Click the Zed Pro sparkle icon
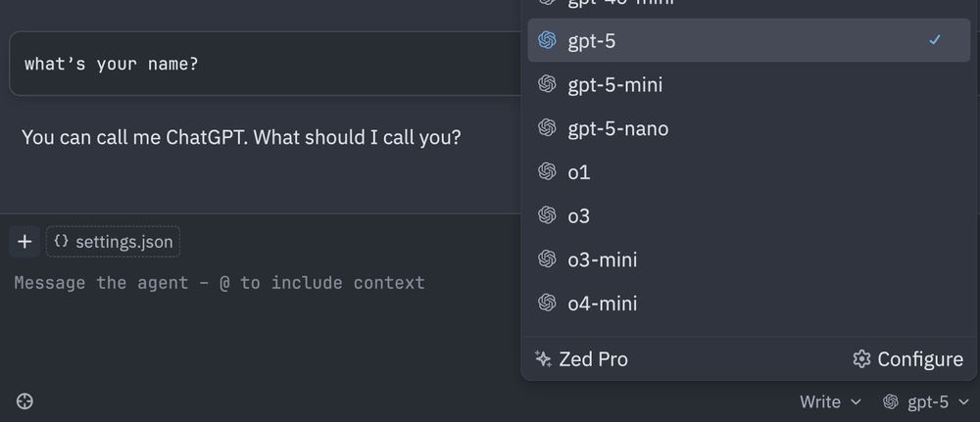 pos(543,359)
